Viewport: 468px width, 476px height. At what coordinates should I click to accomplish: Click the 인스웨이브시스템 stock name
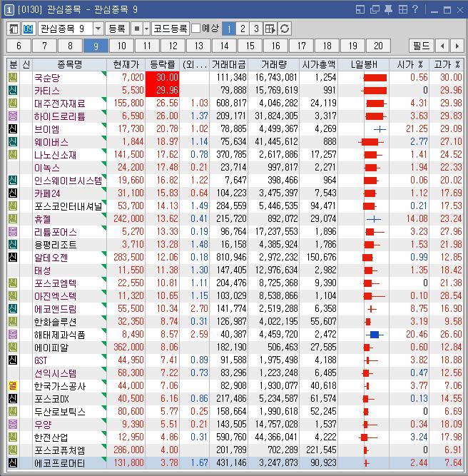tap(68, 181)
